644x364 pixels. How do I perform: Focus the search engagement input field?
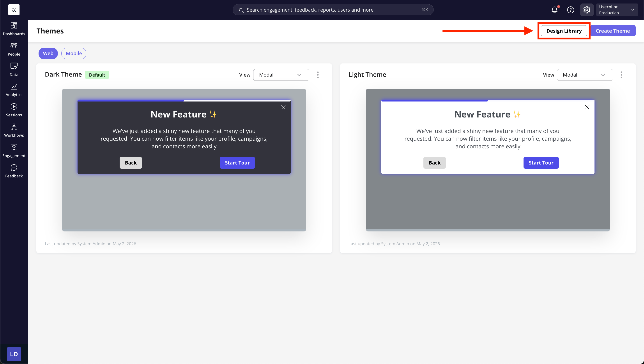333,10
